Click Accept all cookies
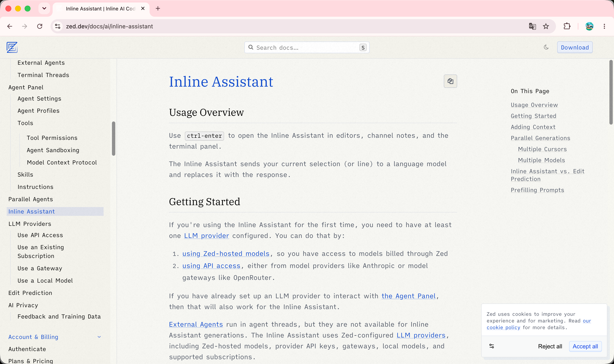This screenshot has width=614, height=364. 585,346
